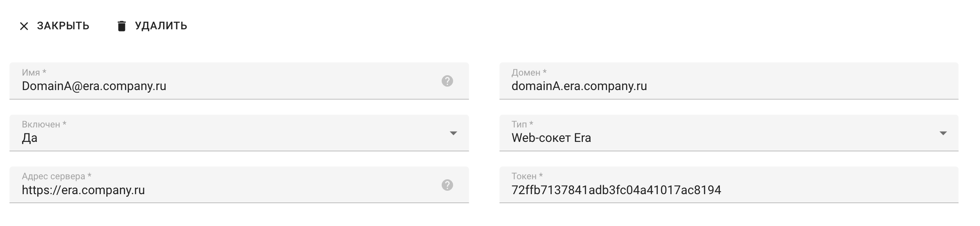Image resolution: width=980 pixels, height=226 pixels.
Task: Focus the token value 72ffb7137841adb3fc04a41017ac8194
Action: [616, 190]
